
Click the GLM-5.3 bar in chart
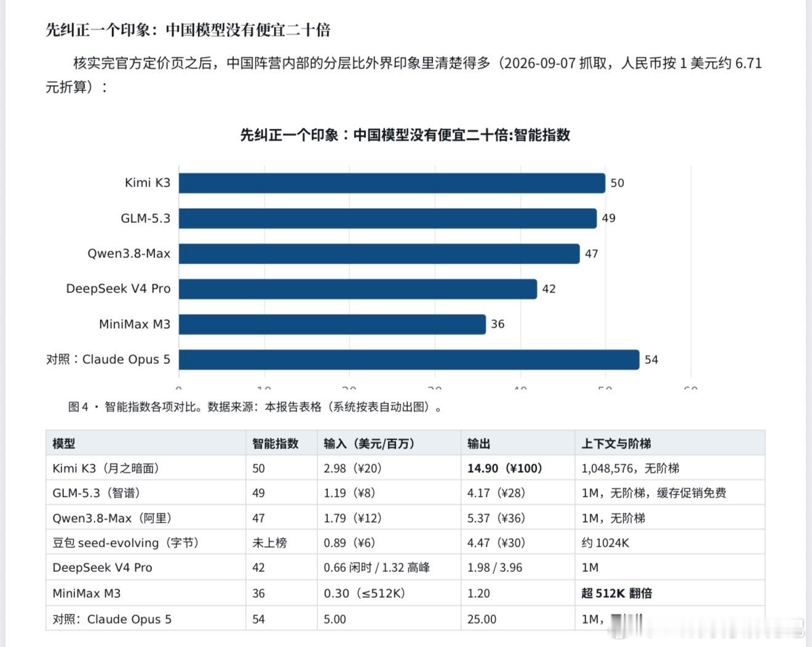[x=388, y=218]
